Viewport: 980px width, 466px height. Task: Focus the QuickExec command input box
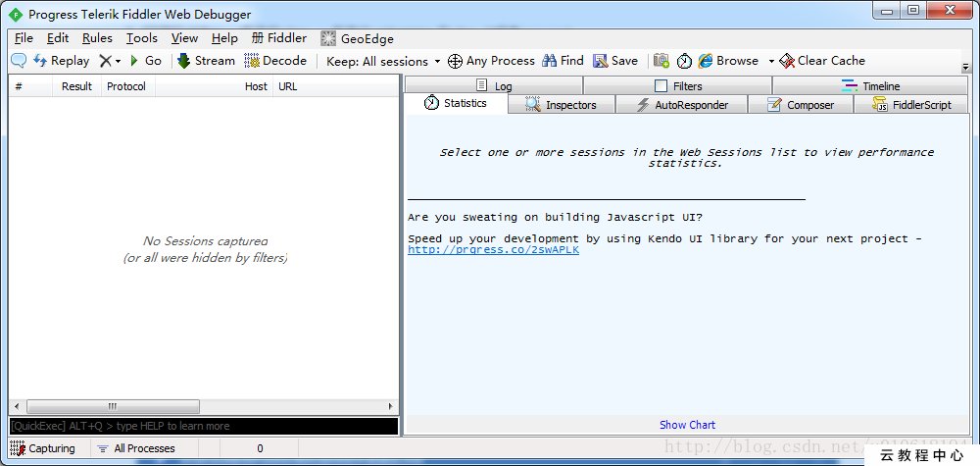204,426
